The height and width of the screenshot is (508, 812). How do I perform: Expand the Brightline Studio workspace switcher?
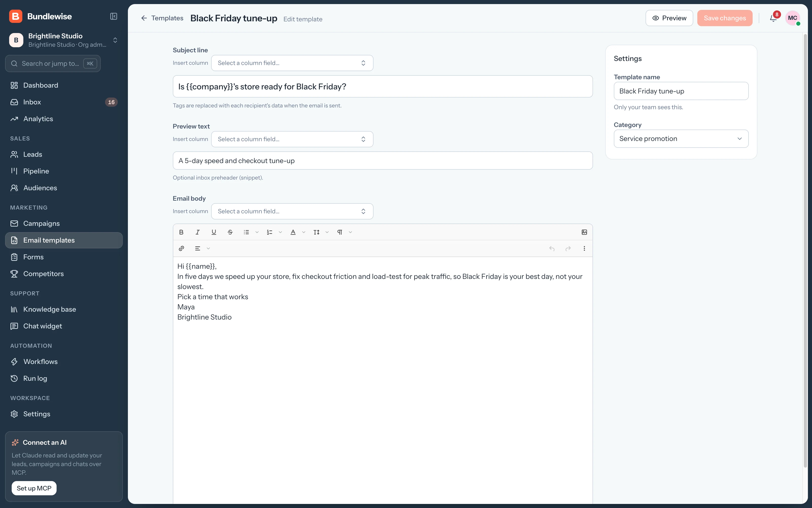coord(64,40)
